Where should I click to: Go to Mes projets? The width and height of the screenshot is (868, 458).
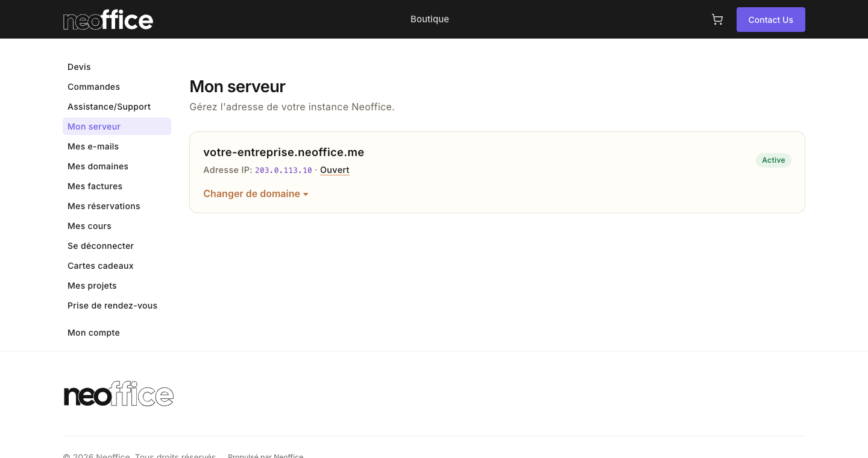click(117, 286)
